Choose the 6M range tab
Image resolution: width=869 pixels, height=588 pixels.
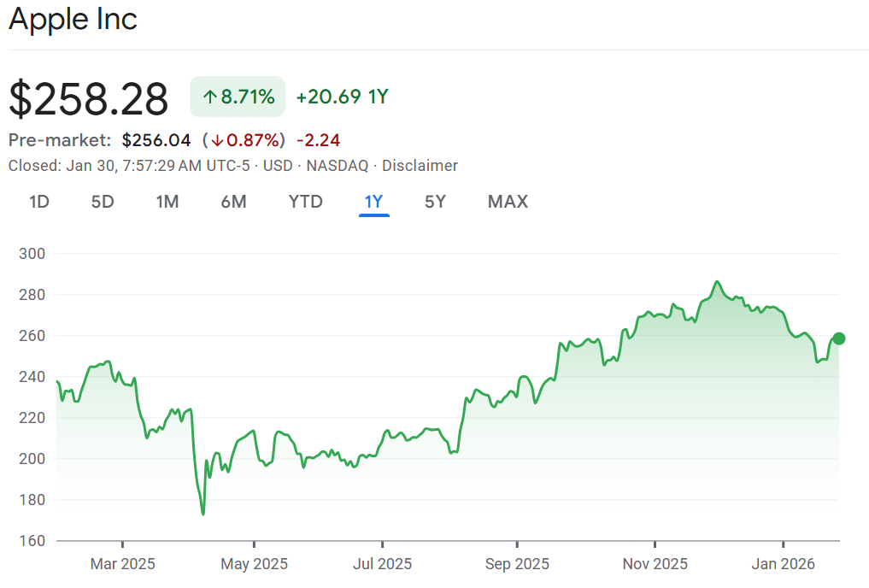click(x=233, y=202)
